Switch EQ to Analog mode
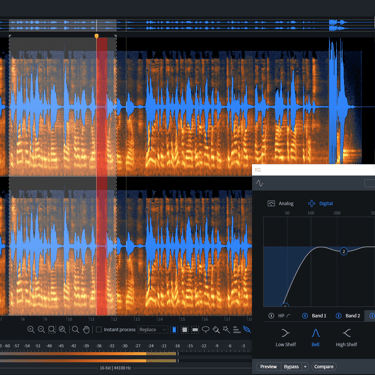The width and height of the screenshot is (375, 375). click(x=280, y=203)
